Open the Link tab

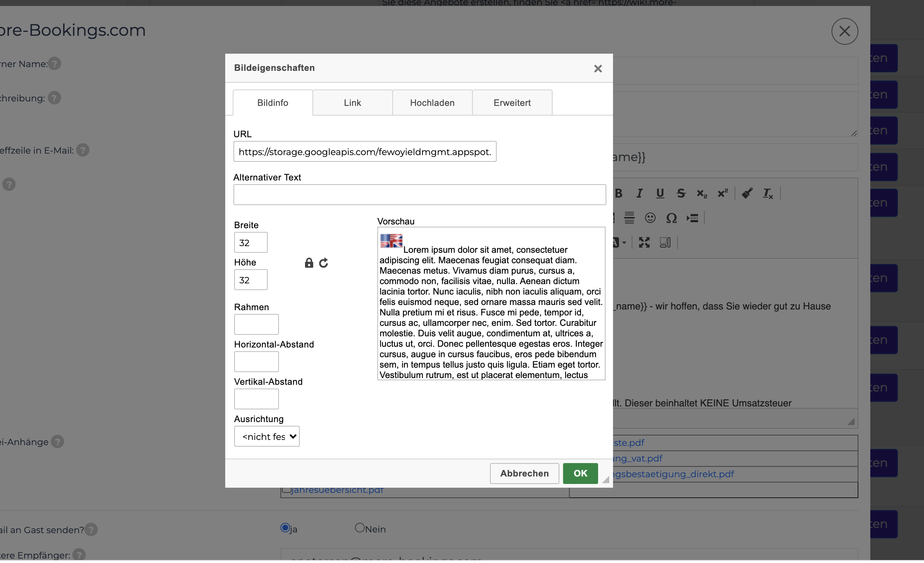click(352, 103)
